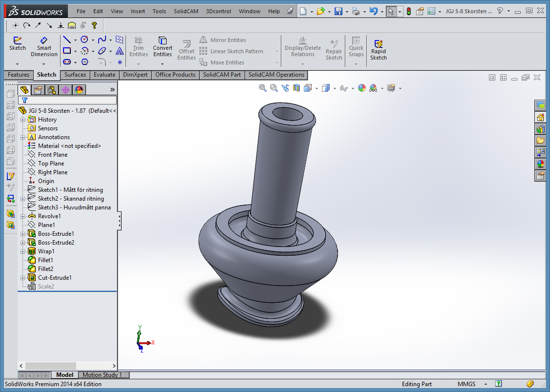Click the Quick Snaps button
Image resolution: width=550 pixels, height=392 pixels.
(x=356, y=47)
